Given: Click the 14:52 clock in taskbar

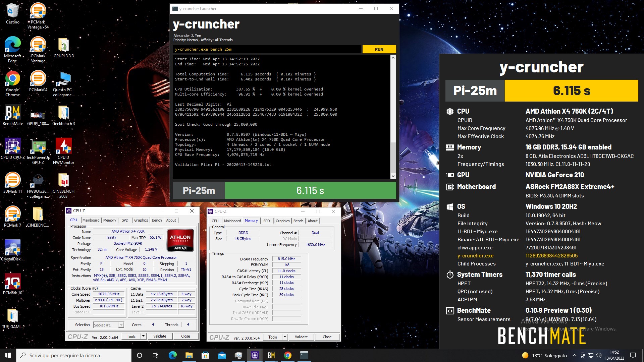Looking at the screenshot, I should [x=614, y=355].
